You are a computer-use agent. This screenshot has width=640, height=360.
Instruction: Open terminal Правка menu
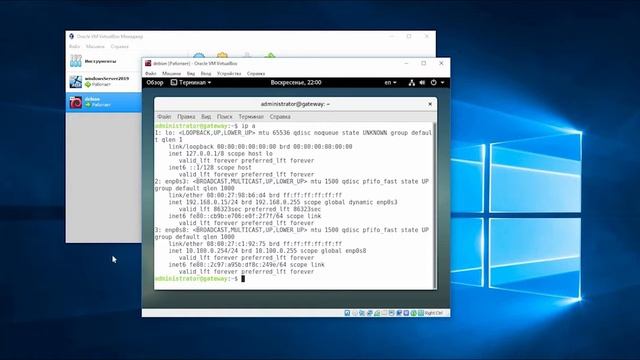tap(186, 117)
